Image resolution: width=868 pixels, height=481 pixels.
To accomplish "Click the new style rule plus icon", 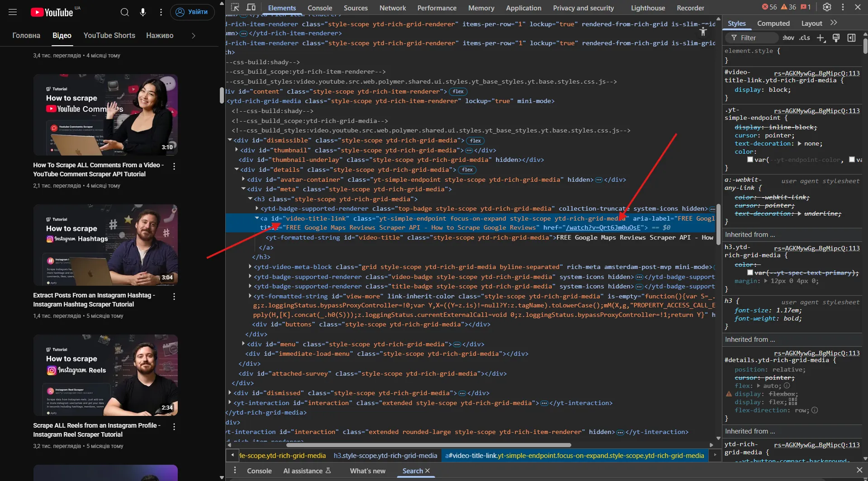I will pos(821,38).
